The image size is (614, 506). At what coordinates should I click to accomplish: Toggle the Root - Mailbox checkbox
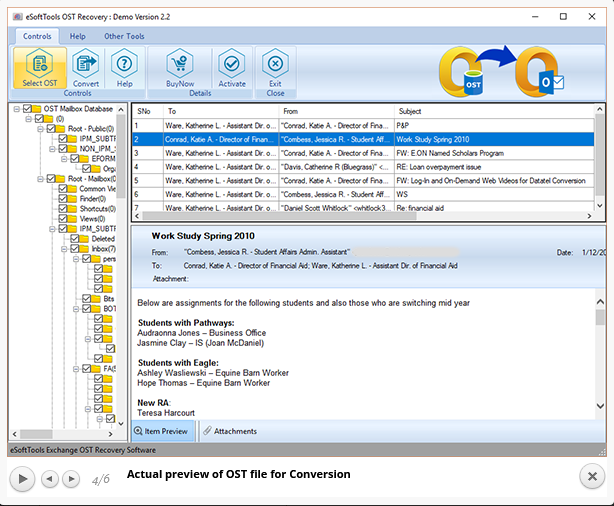(x=51, y=179)
